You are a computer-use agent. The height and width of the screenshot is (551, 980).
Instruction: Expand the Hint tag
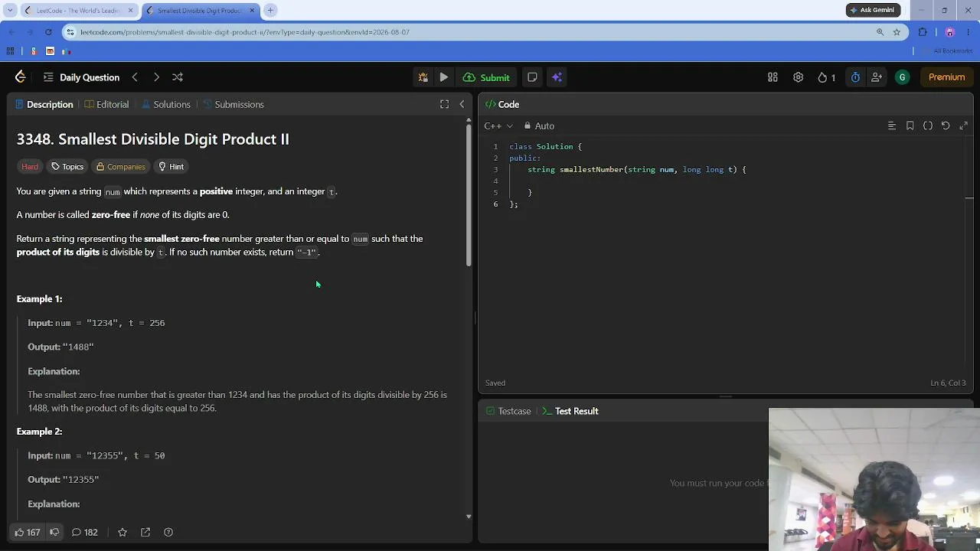(171, 166)
